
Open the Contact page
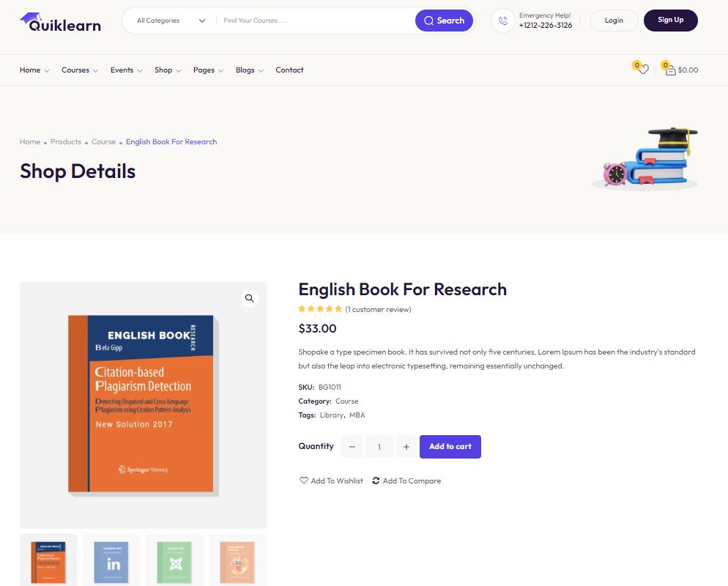tap(289, 70)
